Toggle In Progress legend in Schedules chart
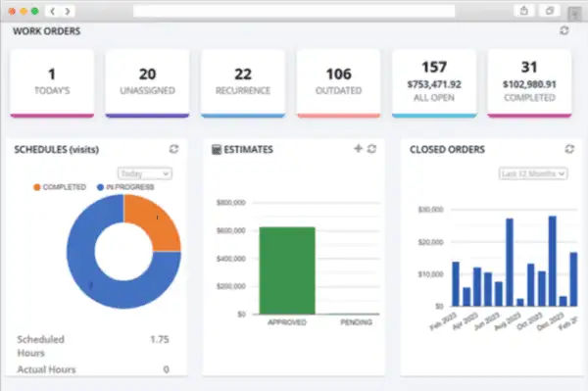Viewport: 588px width, 391px height. point(125,187)
